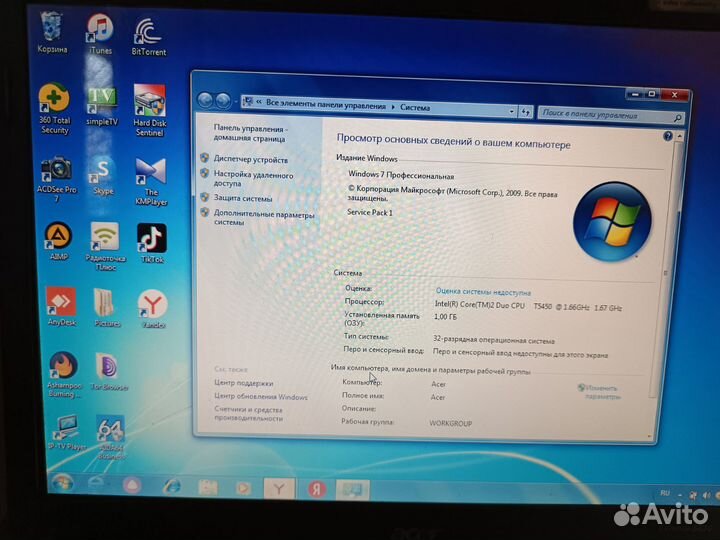Open the BitTorrent desktop shortcut
The width and height of the screenshot is (720, 540).
[148, 37]
